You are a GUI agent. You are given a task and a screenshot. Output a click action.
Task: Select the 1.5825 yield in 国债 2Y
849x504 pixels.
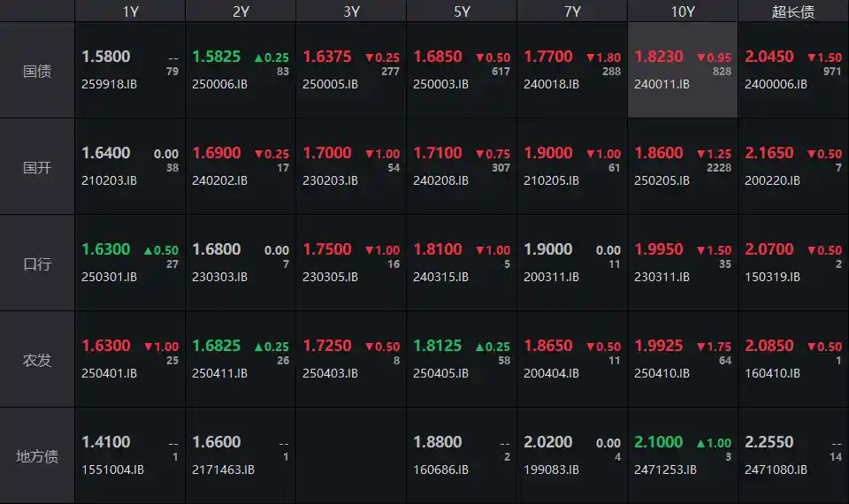(216, 57)
